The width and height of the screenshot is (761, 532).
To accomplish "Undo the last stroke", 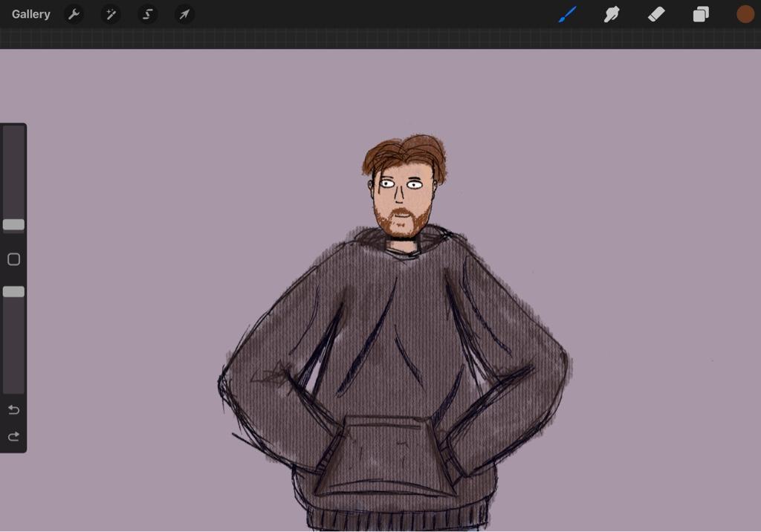I will (x=13, y=410).
